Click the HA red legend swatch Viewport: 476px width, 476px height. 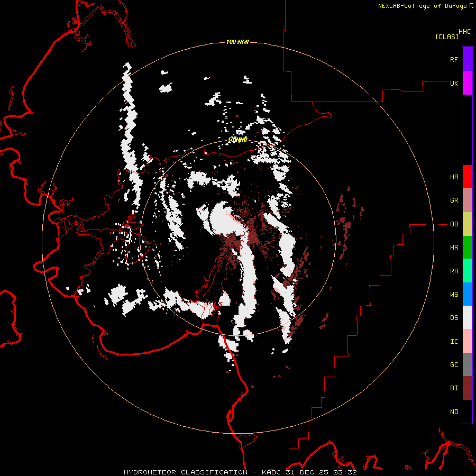pos(467,177)
